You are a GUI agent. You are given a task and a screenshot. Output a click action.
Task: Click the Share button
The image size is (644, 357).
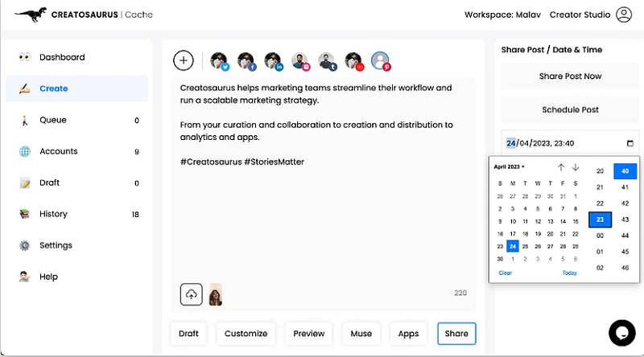456,334
